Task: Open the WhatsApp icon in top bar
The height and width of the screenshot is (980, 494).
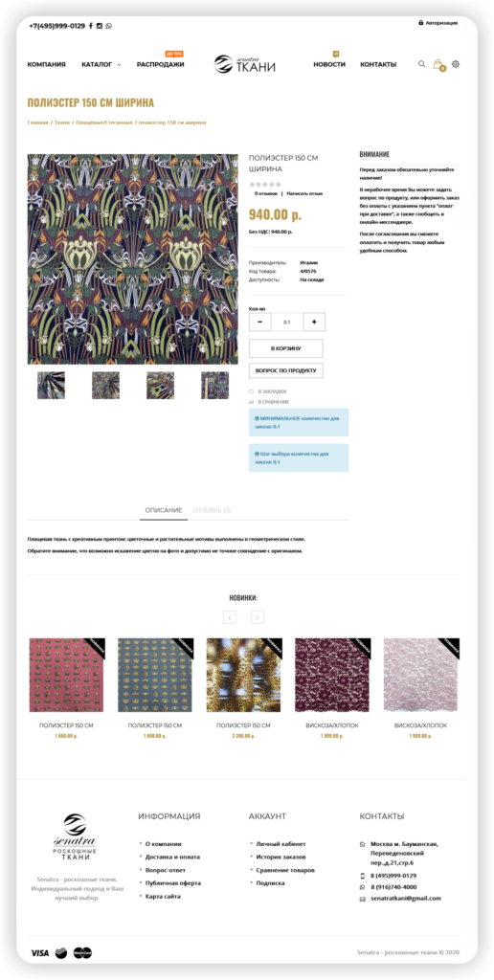Action: (x=109, y=26)
